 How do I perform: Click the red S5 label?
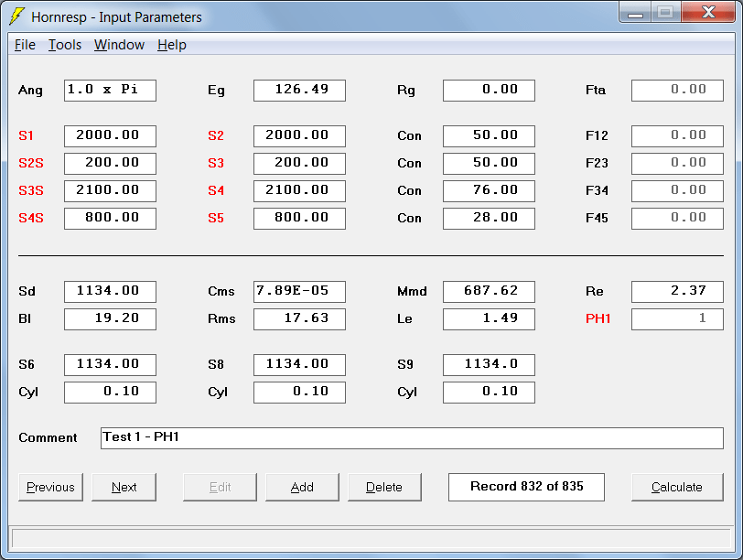tap(216, 219)
